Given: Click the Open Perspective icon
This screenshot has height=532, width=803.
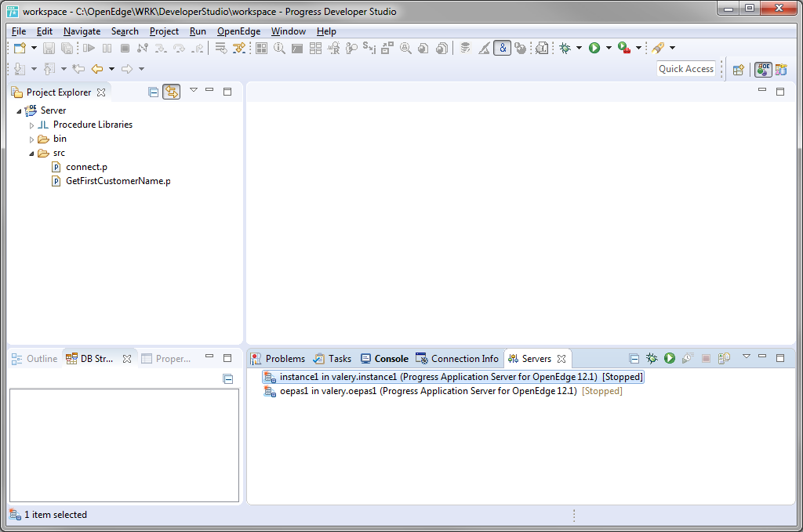Looking at the screenshot, I should point(738,70).
